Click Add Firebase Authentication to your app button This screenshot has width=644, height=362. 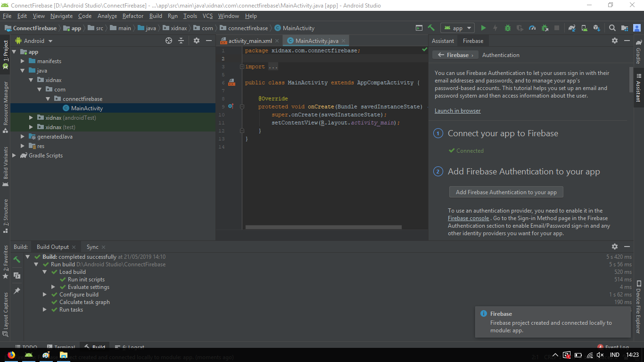pos(506,192)
